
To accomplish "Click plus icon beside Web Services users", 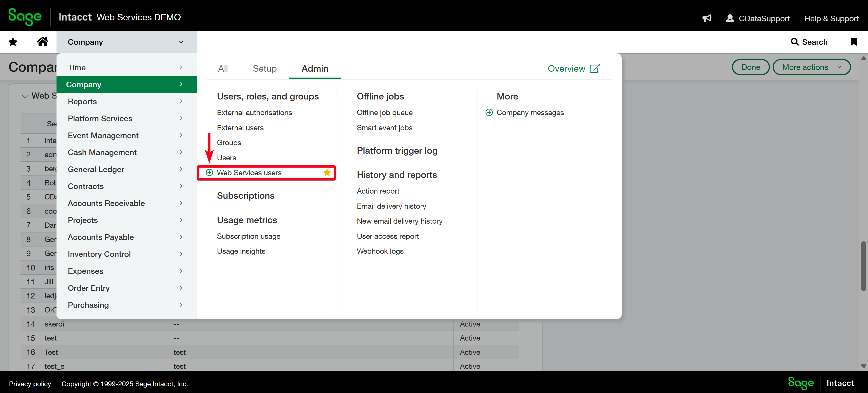I will pos(209,173).
